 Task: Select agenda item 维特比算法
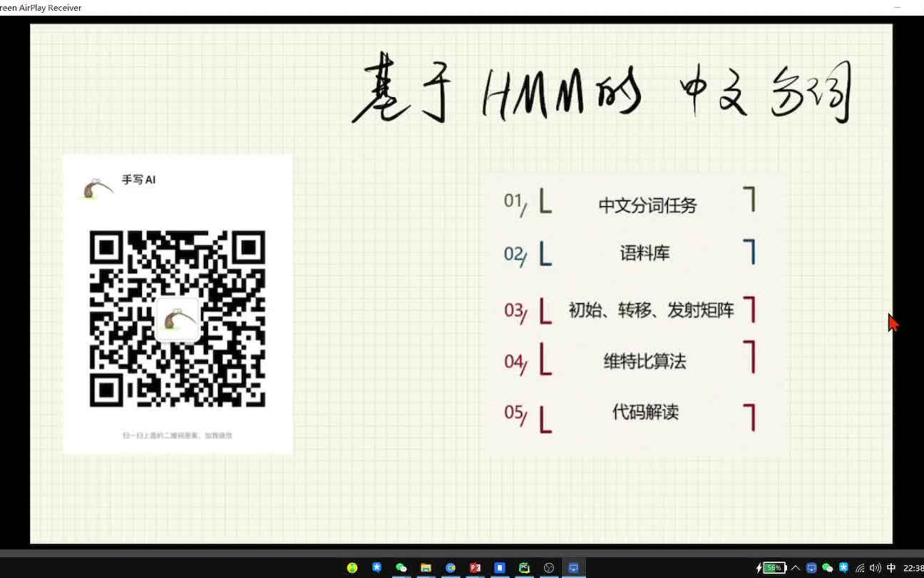[645, 361]
